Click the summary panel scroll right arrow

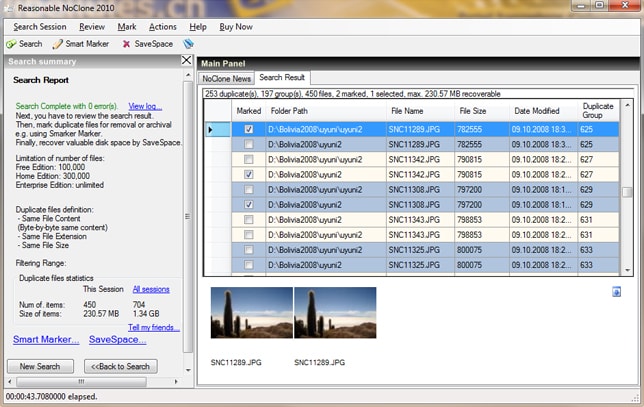(x=176, y=382)
